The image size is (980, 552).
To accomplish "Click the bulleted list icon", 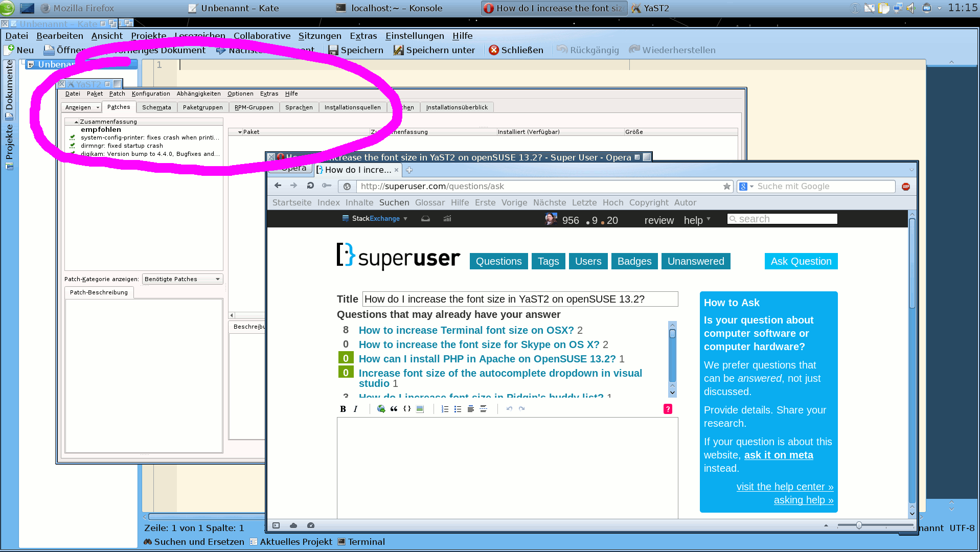I will coord(458,409).
